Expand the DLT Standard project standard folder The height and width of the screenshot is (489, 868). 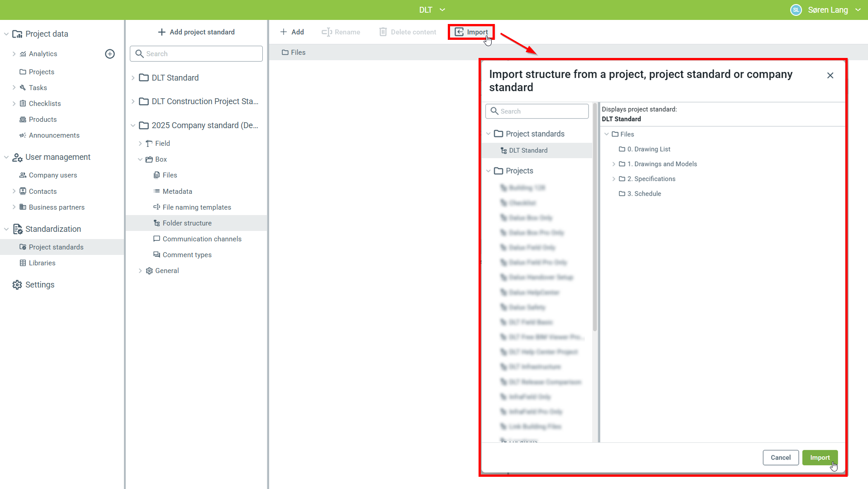(133, 78)
